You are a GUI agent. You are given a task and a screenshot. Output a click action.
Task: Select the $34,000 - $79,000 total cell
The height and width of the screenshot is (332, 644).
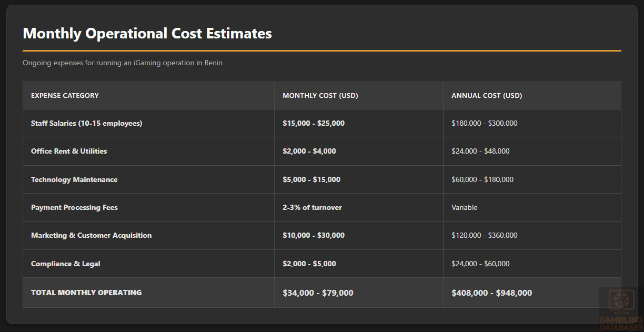pos(318,293)
